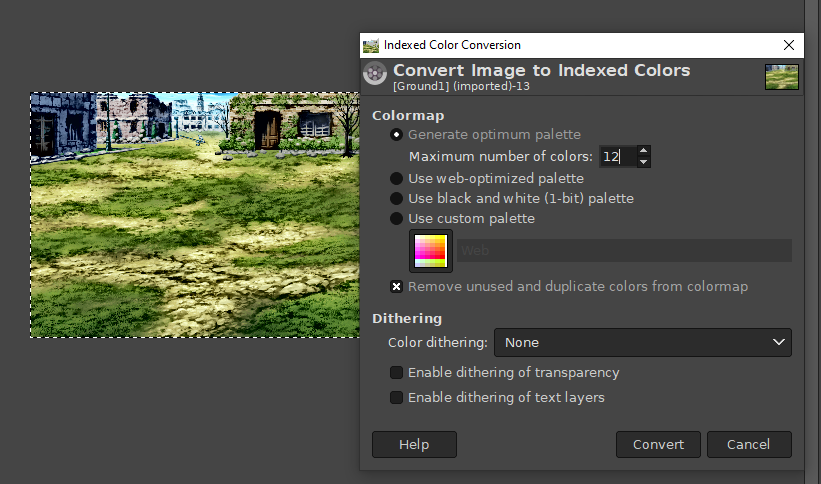This screenshot has width=821, height=484.
Task: Click the convert-to-indexed dialog header icon
Action: [x=375, y=73]
